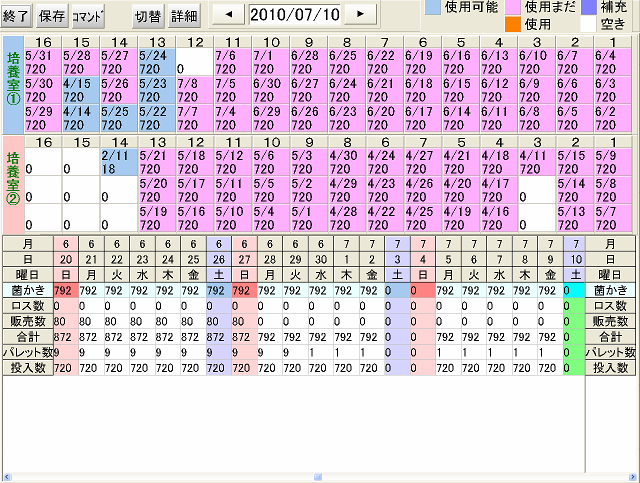
Task: Click the ロス数 row header on left
Action: coord(28,306)
